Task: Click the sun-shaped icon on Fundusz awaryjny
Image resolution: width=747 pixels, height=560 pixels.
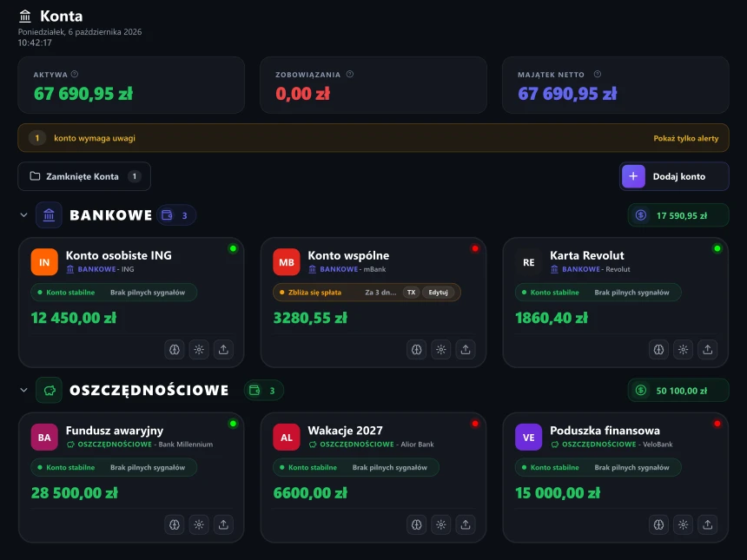Action: click(x=199, y=524)
